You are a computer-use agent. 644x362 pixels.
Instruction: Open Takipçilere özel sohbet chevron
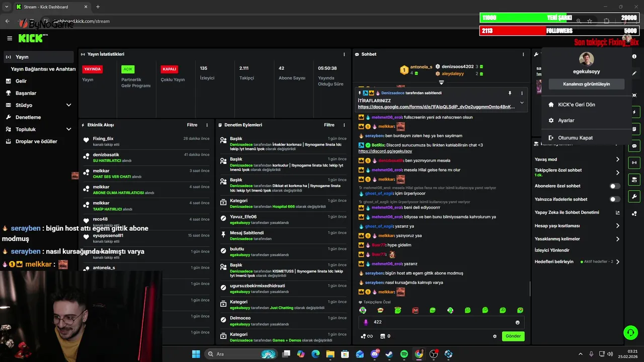(618, 172)
